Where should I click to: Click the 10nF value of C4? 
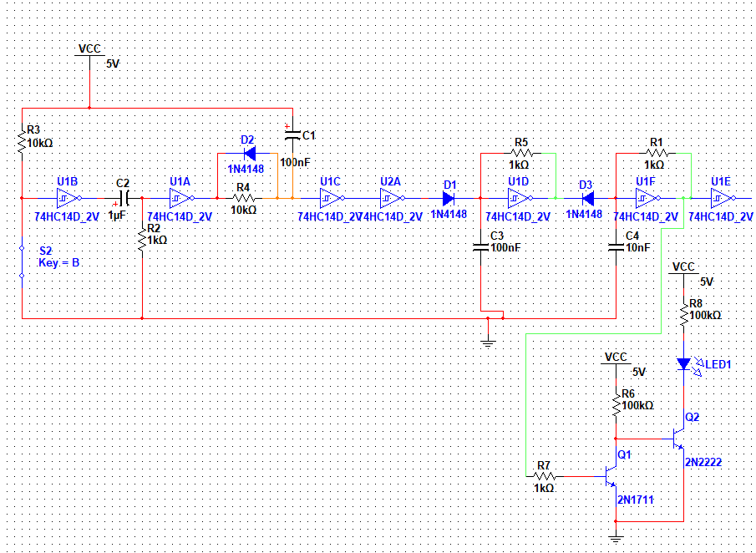[x=638, y=248]
